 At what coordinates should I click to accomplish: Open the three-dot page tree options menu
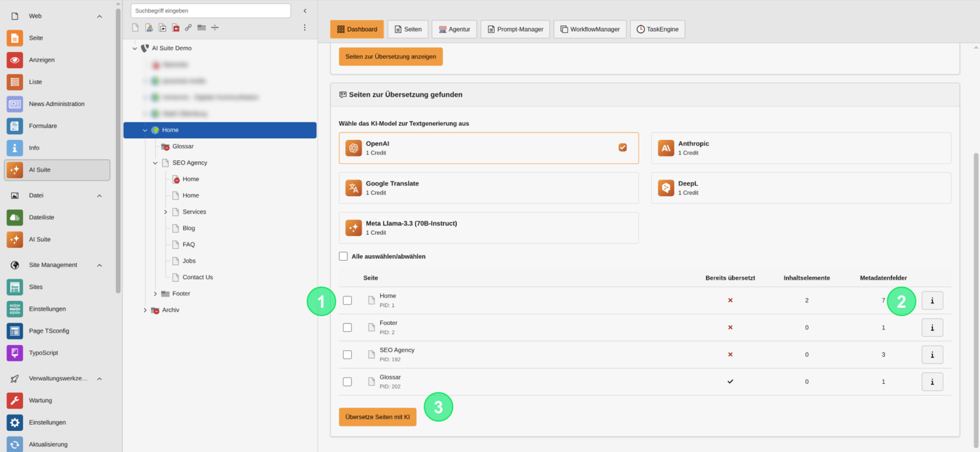305,28
